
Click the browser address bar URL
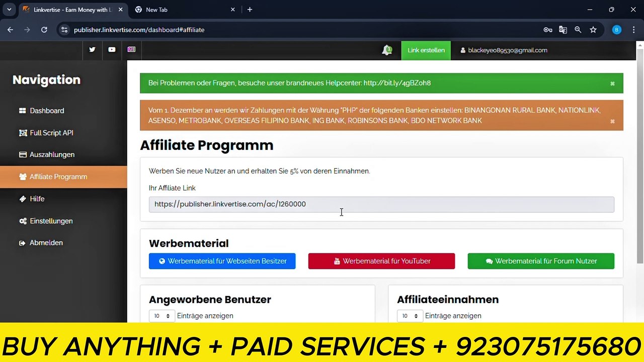tap(139, 30)
